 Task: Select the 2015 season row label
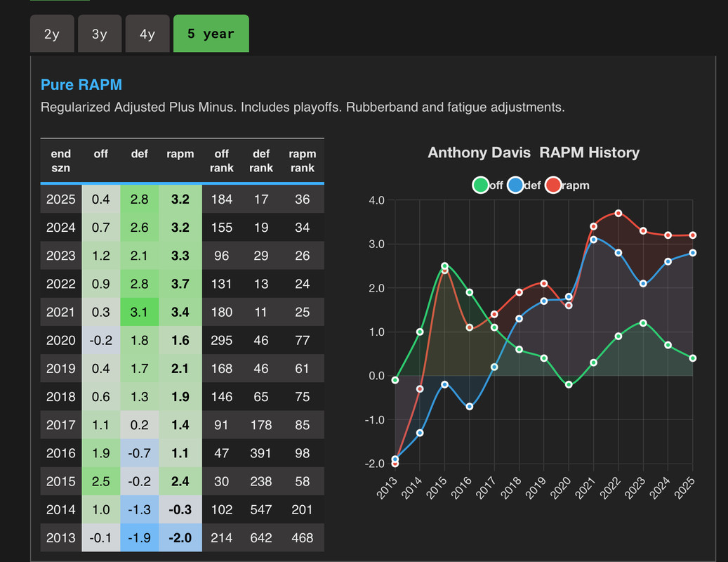point(61,481)
